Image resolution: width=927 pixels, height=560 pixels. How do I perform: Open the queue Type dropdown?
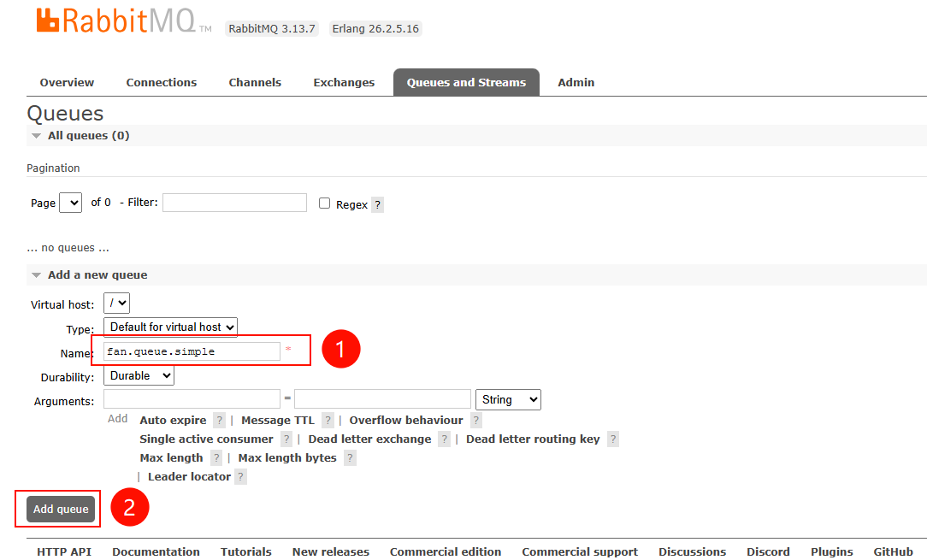pos(170,327)
